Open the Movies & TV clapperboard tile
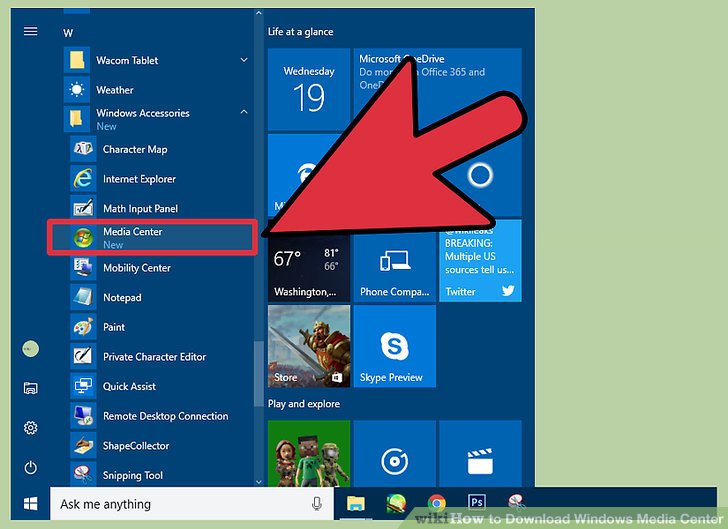Screen dimensions: 728x529 coord(480,453)
